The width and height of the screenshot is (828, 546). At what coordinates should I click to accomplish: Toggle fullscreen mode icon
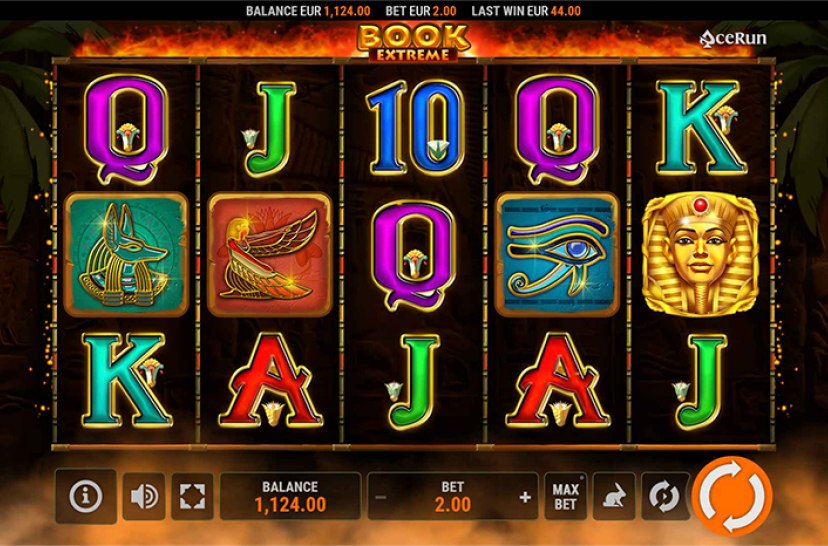point(192,496)
